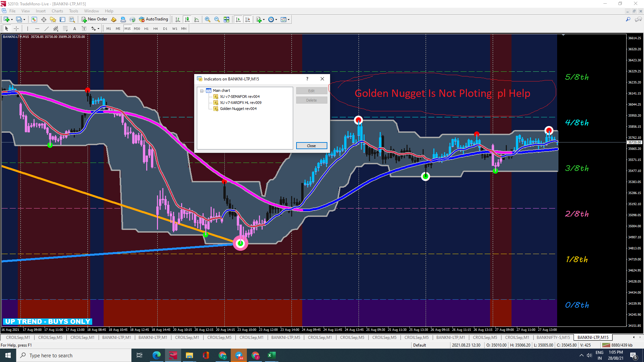The width and height of the screenshot is (644, 362).
Task: Tile the chart windows
Action: point(226,19)
